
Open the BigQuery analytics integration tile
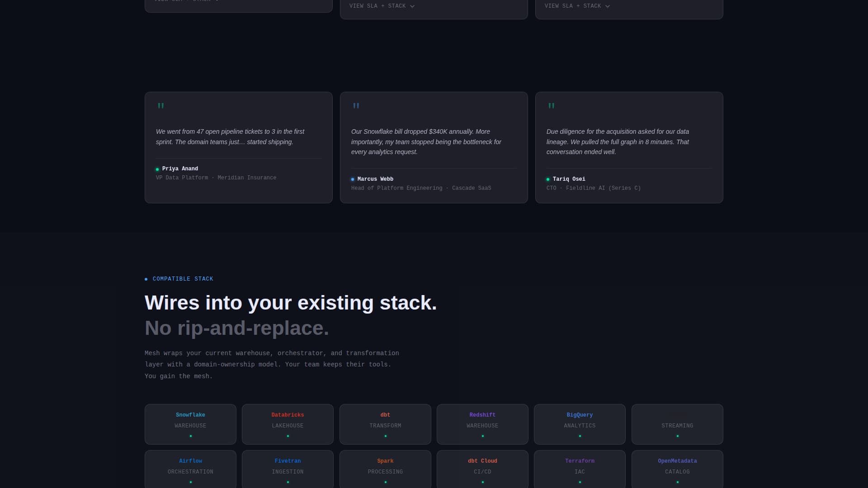[580, 424]
